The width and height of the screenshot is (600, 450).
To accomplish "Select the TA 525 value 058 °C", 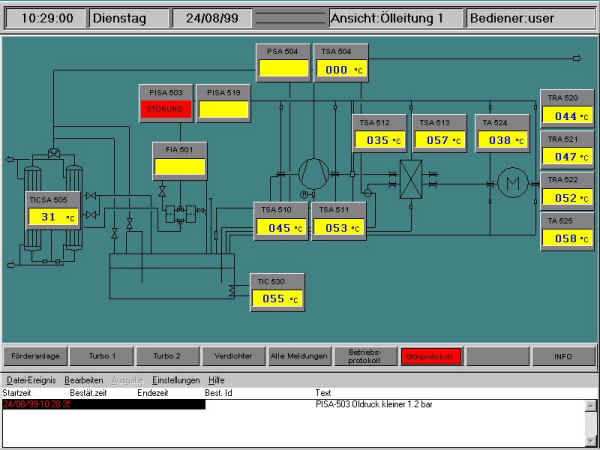I will point(567,238).
